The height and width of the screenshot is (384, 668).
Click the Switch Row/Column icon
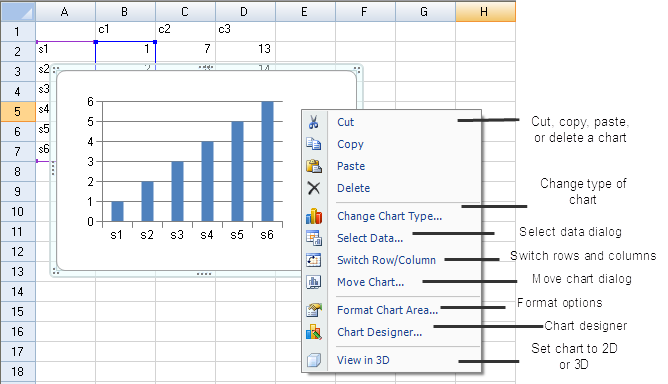[x=314, y=260]
